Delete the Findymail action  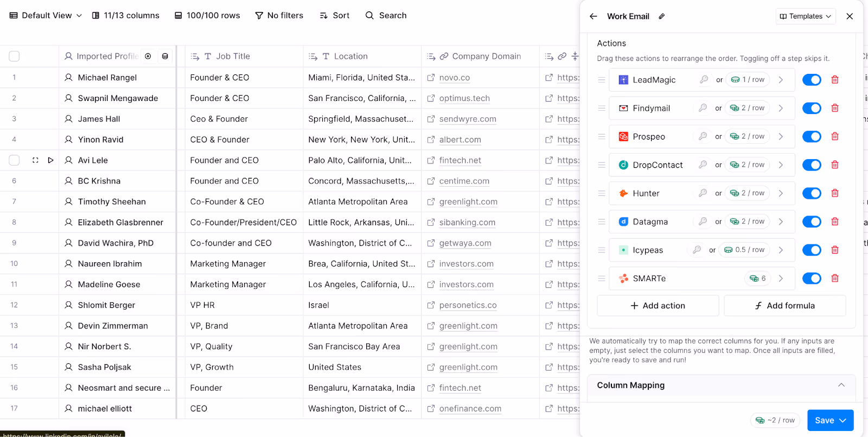[835, 108]
